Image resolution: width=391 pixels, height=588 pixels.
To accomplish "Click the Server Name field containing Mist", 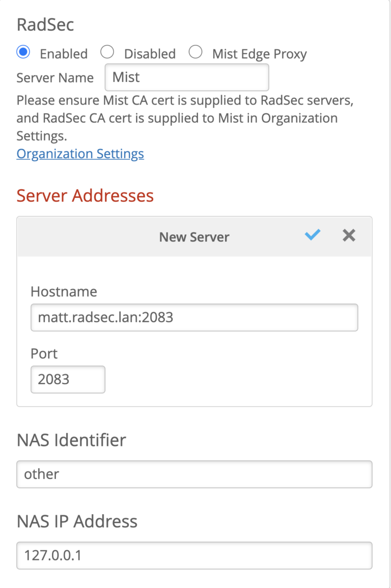I will click(186, 77).
